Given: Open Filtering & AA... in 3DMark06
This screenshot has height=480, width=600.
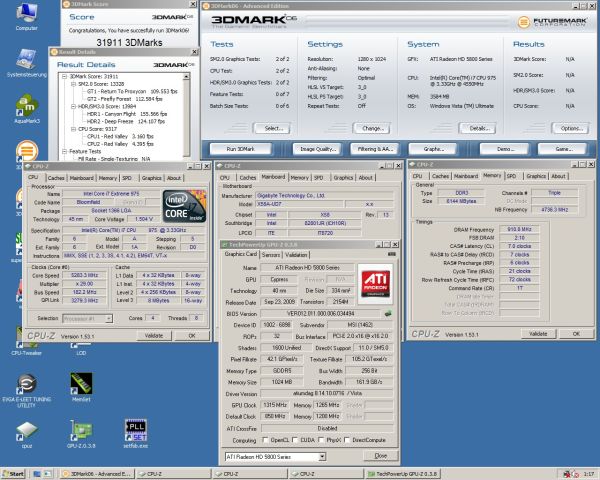Looking at the screenshot, I should tap(375, 149).
